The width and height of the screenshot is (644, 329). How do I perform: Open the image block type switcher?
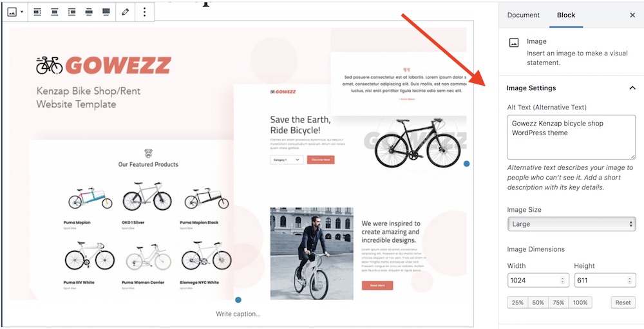(x=15, y=12)
